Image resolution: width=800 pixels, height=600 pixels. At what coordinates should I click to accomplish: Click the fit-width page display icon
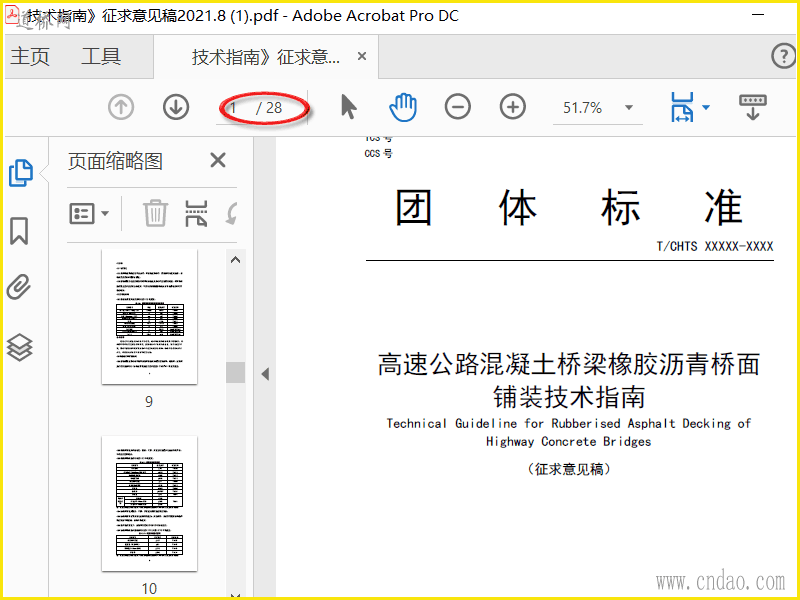point(682,107)
